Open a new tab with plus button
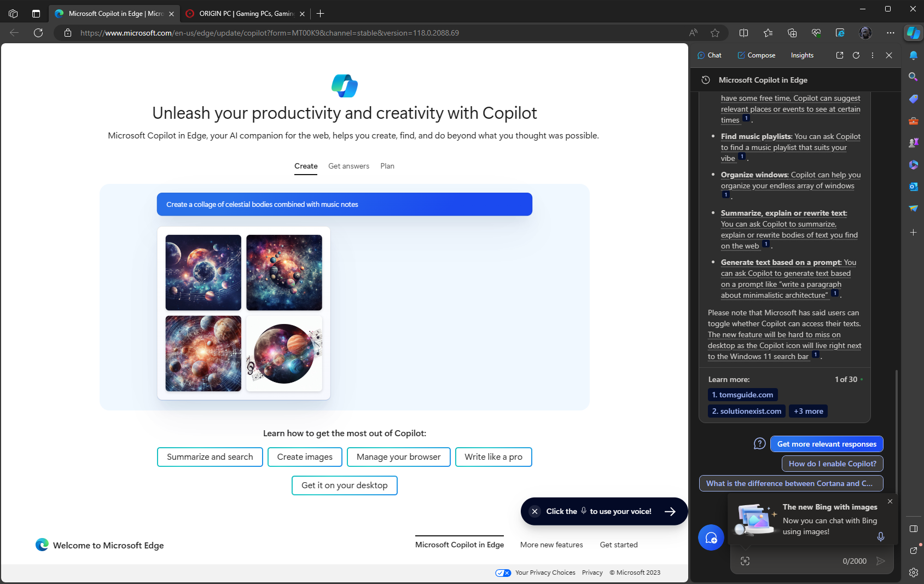This screenshot has width=924, height=584. tap(321, 14)
